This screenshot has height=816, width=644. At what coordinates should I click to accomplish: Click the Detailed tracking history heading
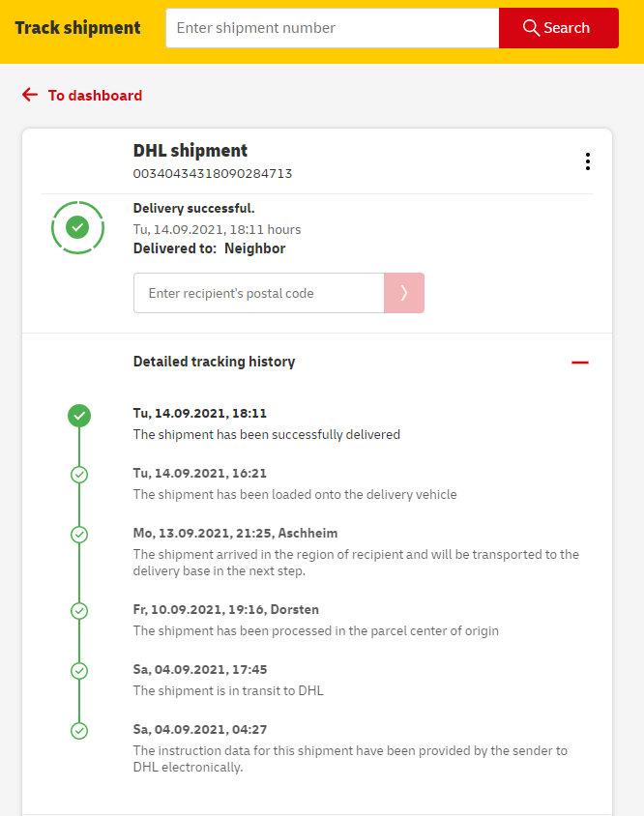coord(214,362)
